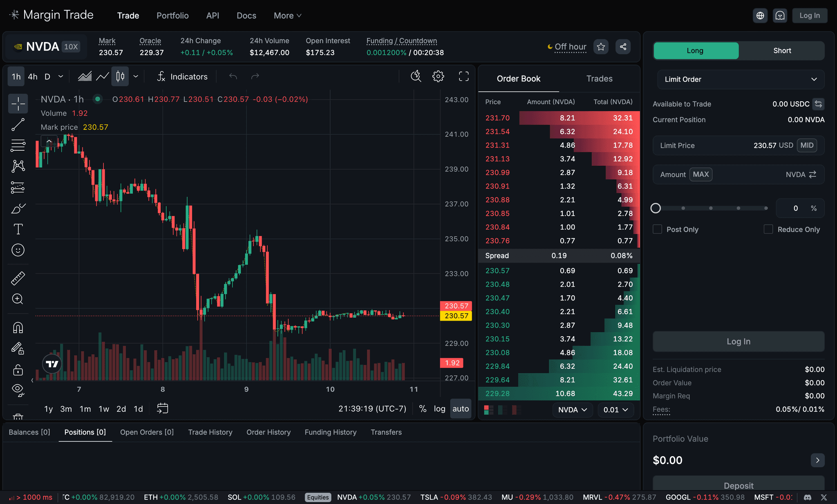Select the Text annotation tool

coord(18,229)
